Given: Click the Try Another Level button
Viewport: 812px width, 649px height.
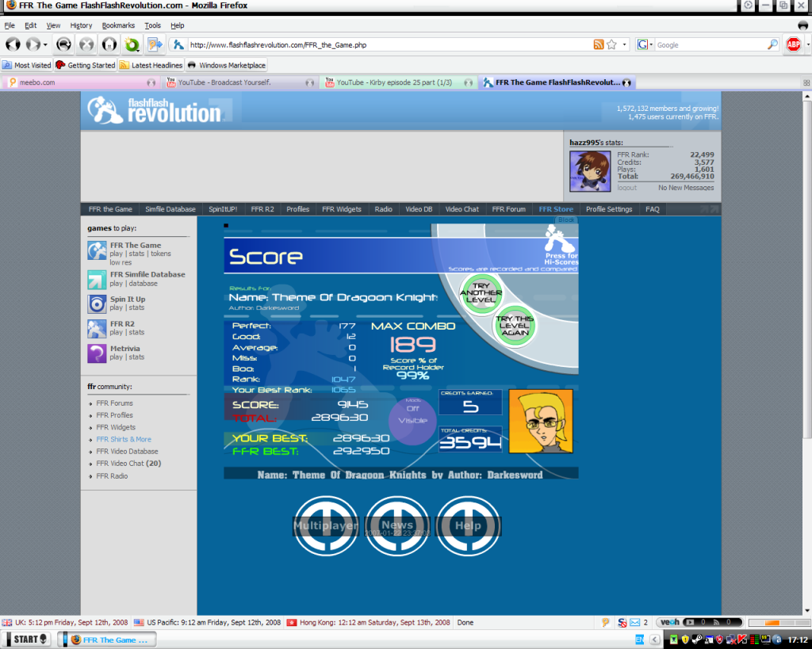Looking at the screenshot, I should [x=481, y=292].
